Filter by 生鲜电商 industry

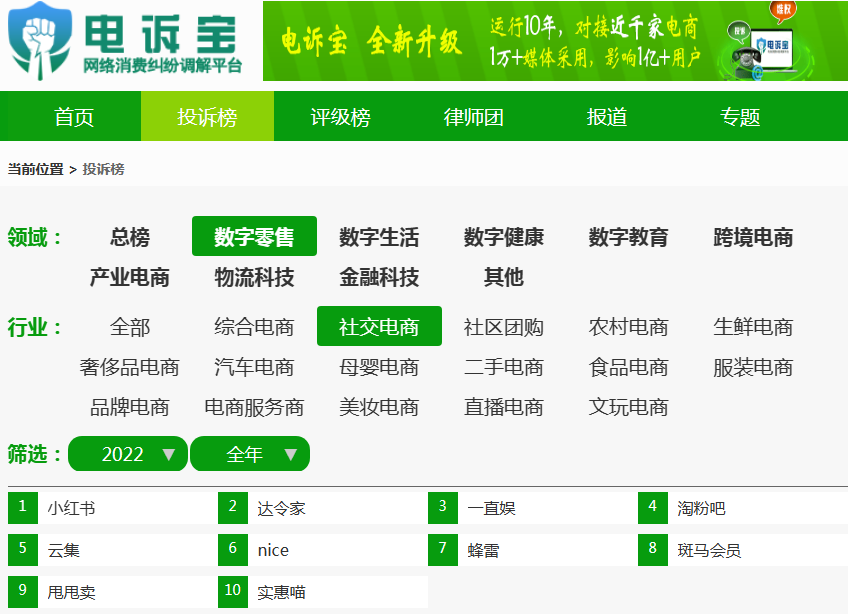[x=753, y=327]
